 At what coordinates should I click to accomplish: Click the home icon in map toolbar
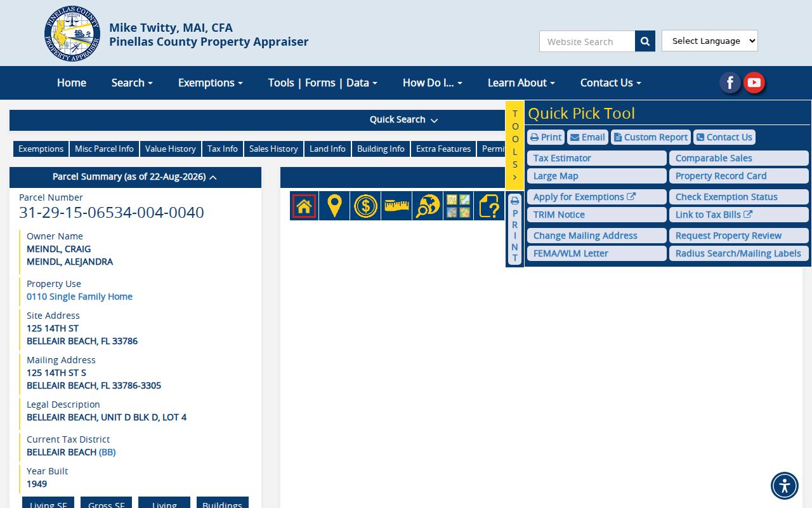304,206
